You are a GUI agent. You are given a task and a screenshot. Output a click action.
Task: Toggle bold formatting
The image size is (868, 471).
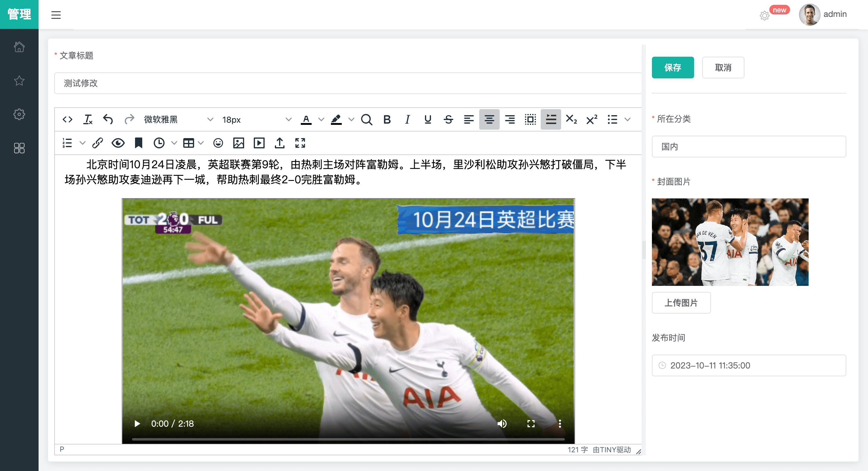(387, 119)
